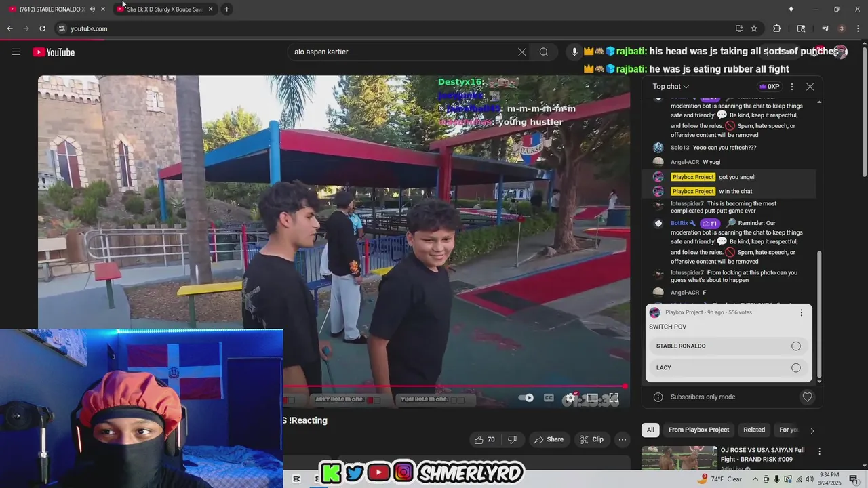Viewport: 868px width, 488px height.
Task: Open Chrome three-dot menu
Action: (857, 28)
